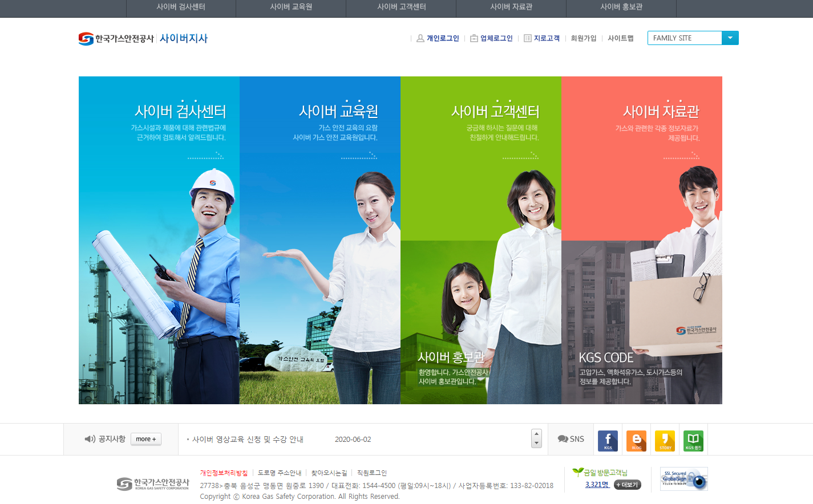Click the person icon next to 개인로그인
813x504 pixels.
[x=419, y=38]
